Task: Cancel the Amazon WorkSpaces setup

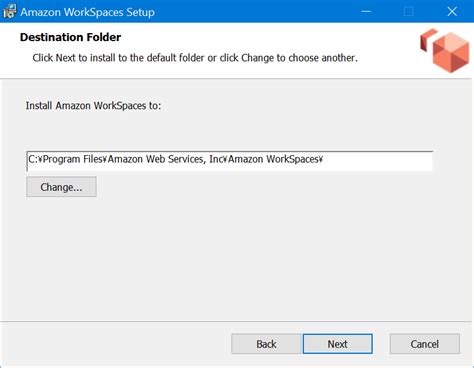Action: point(425,344)
